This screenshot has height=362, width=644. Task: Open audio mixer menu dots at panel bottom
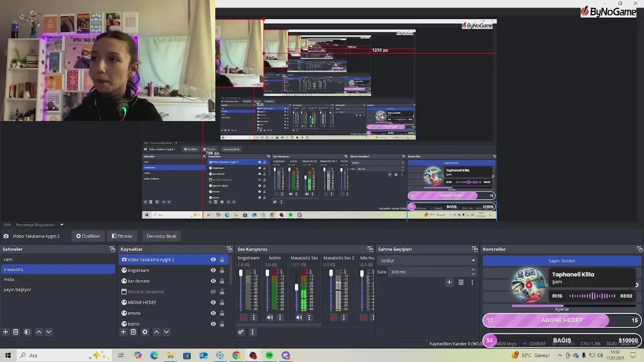point(253,332)
